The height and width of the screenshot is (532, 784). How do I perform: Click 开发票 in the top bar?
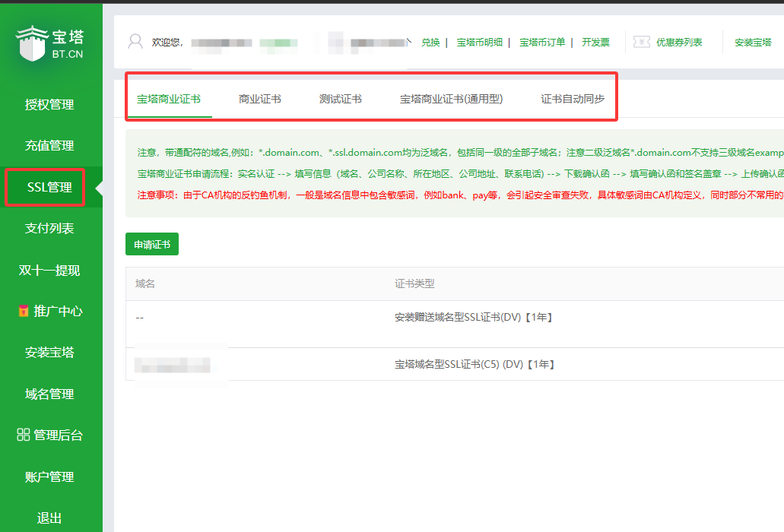pyautogui.click(x=595, y=42)
